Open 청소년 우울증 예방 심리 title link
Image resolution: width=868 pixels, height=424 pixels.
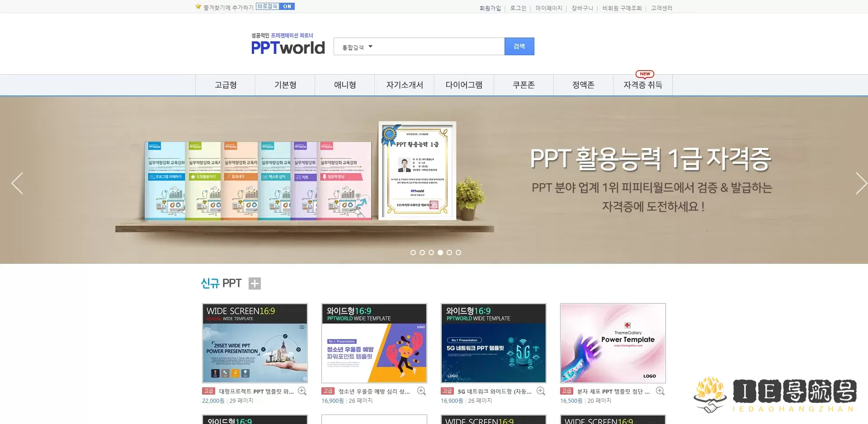click(374, 391)
